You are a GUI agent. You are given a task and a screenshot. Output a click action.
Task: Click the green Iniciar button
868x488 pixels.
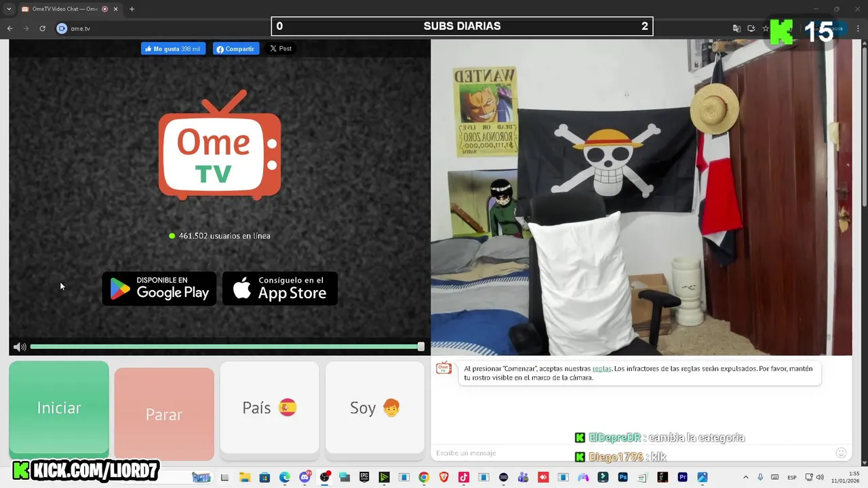pyautogui.click(x=59, y=407)
